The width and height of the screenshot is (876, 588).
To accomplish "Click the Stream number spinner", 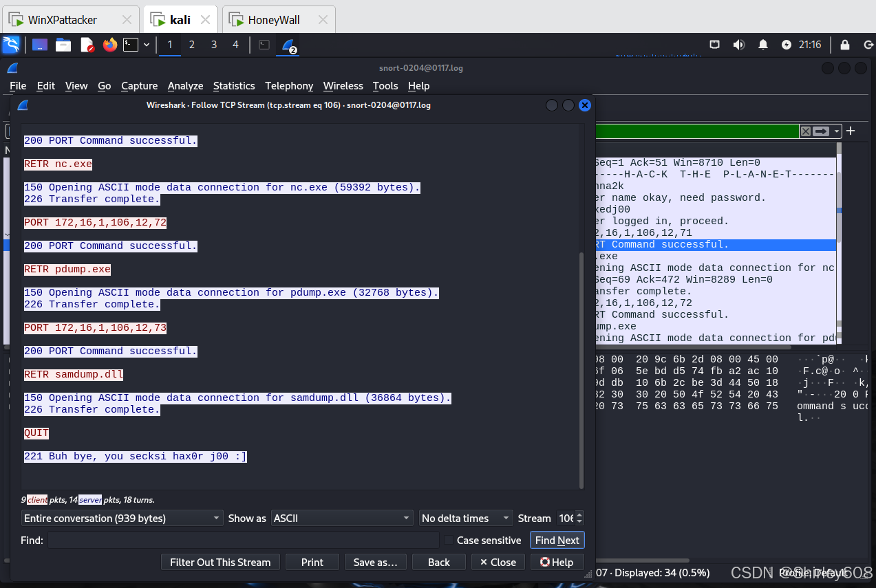I will 570,518.
